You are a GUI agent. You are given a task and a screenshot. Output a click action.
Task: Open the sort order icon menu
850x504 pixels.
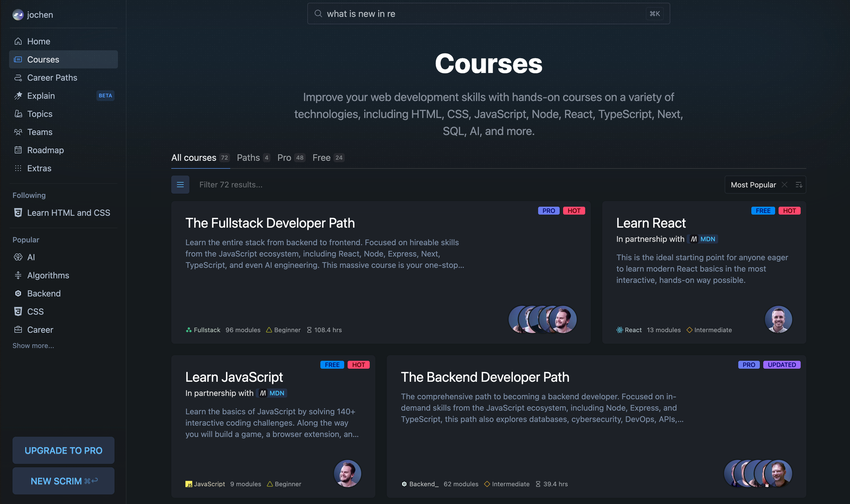pyautogui.click(x=799, y=185)
